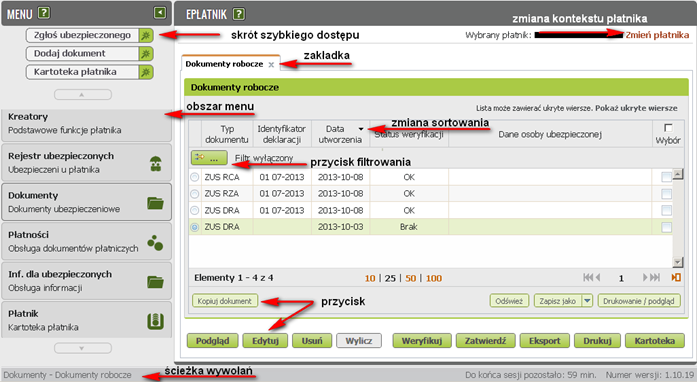
Task: Click Podgląd button
Action: (212, 341)
